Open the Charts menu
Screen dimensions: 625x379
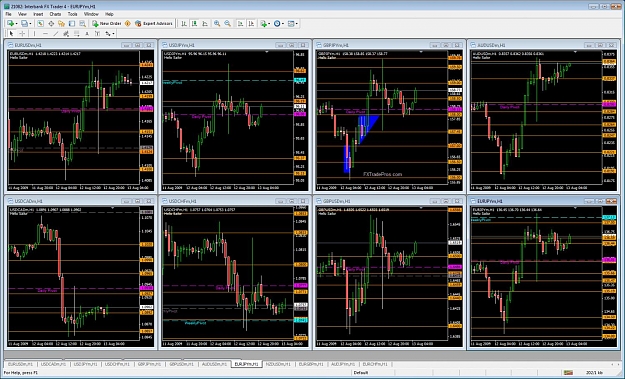pyautogui.click(x=55, y=14)
